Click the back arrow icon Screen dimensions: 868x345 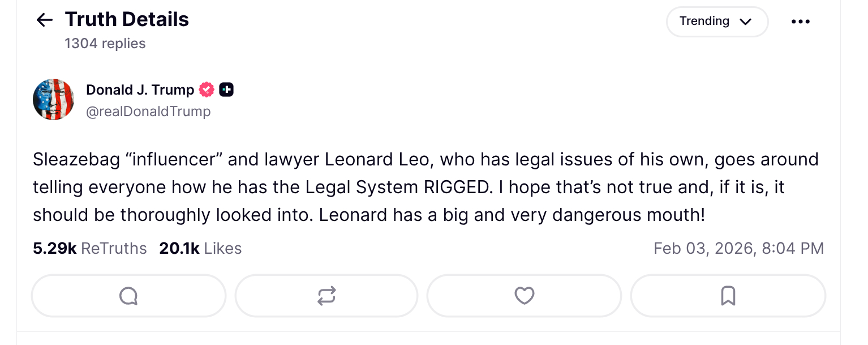pyautogui.click(x=44, y=20)
